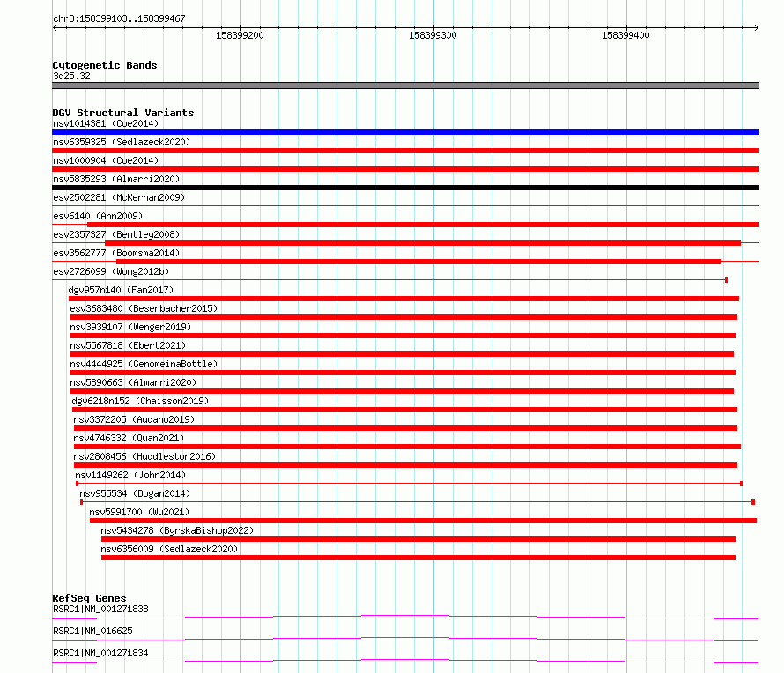Click the chr3:158399103..158399467 coordinate label
Image resolution: width=784 pixels, height=673 pixels.
click(119, 18)
